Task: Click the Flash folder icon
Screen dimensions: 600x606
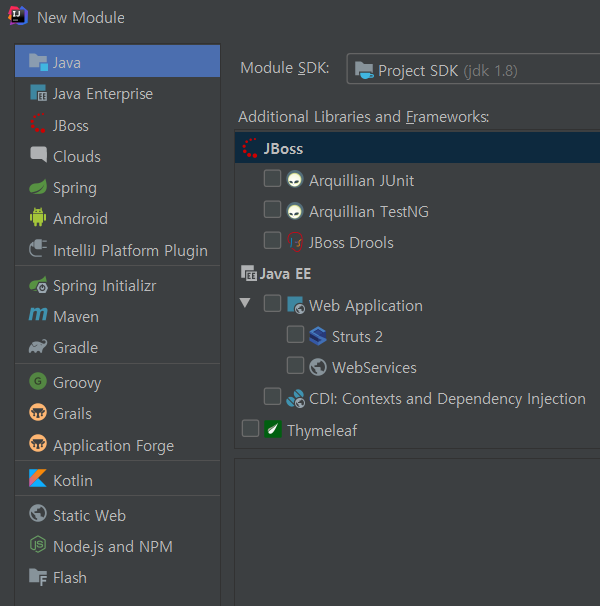Action: (38, 577)
